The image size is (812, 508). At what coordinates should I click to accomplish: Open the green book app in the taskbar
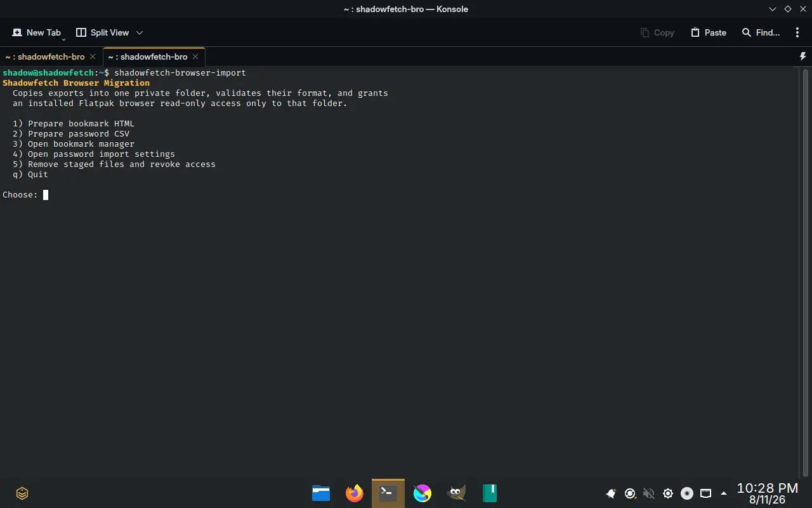pyautogui.click(x=490, y=493)
